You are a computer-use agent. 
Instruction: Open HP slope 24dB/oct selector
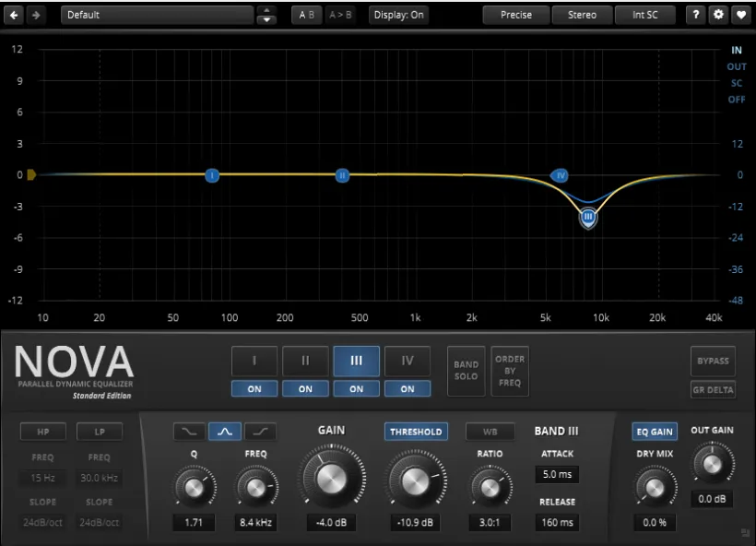pyautogui.click(x=43, y=522)
